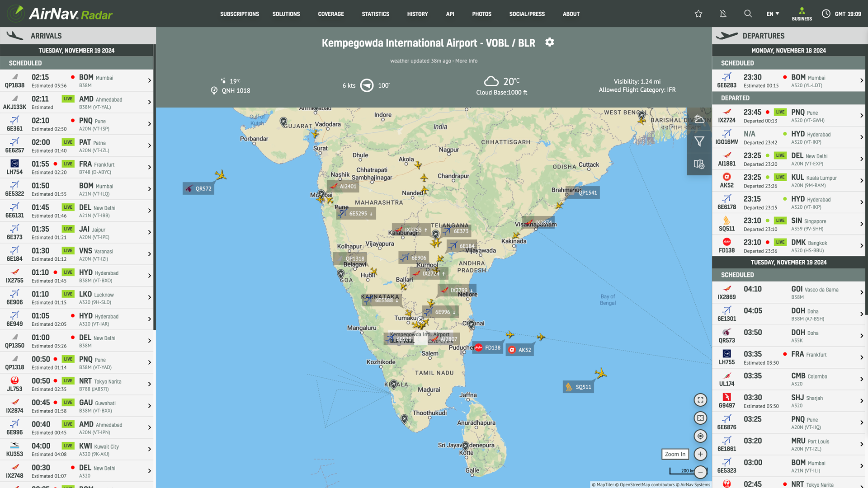Image resolution: width=868 pixels, height=488 pixels.
Task: Click the Departures panel header
Action: point(790,36)
